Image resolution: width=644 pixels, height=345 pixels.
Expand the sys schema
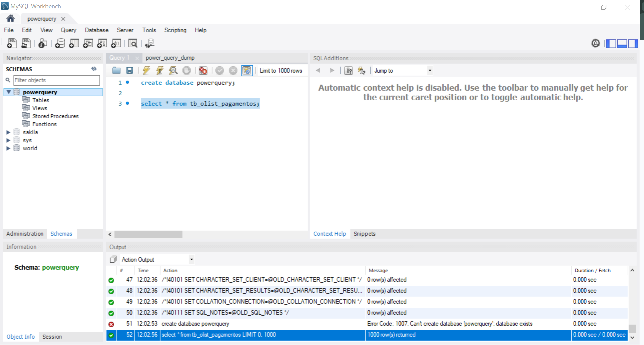(8, 140)
